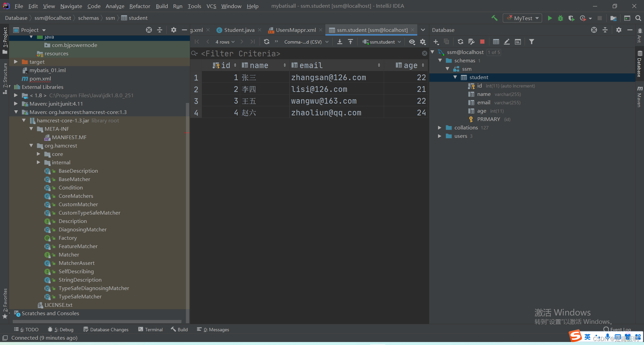Image resolution: width=644 pixels, height=345 pixels.
Task: Open the Comma-separated CSV extractor dropdown
Action: click(x=306, y=42)
